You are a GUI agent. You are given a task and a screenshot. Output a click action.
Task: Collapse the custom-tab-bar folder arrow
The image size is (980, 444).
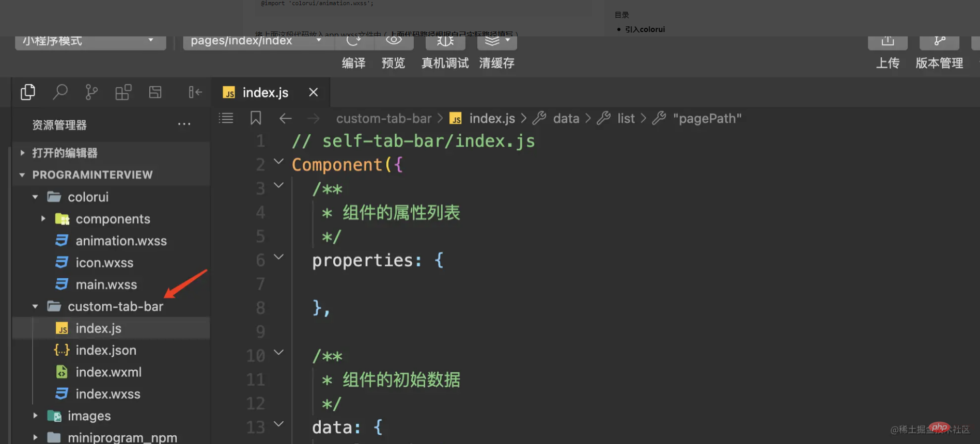point(35,307)
